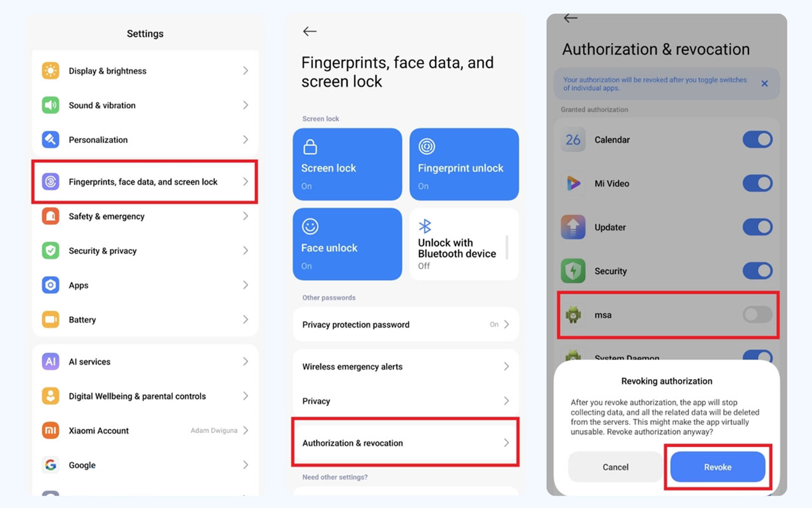Screen dimensions: 812x508
Task: Open Authorization & revocation chevron arrow
Action: (x=506, y=443)
